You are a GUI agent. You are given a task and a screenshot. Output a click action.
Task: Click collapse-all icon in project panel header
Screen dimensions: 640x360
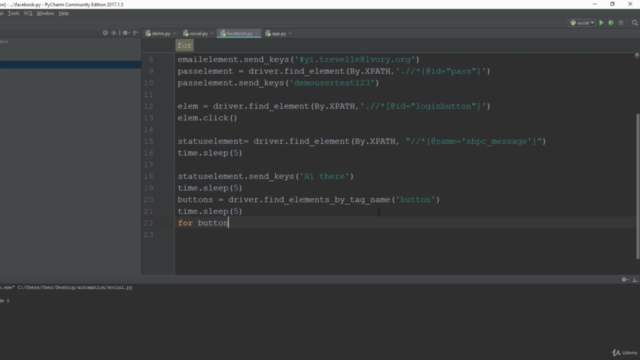pos(114,33)
